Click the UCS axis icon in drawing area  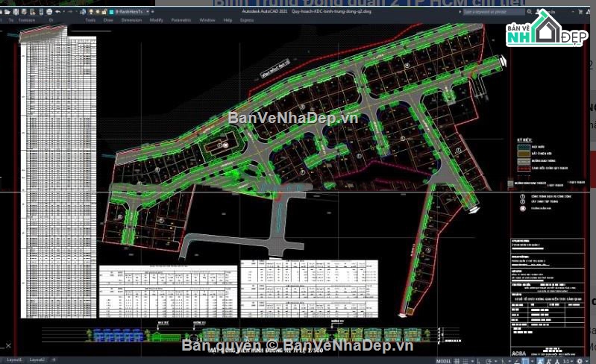click(7, 348)
